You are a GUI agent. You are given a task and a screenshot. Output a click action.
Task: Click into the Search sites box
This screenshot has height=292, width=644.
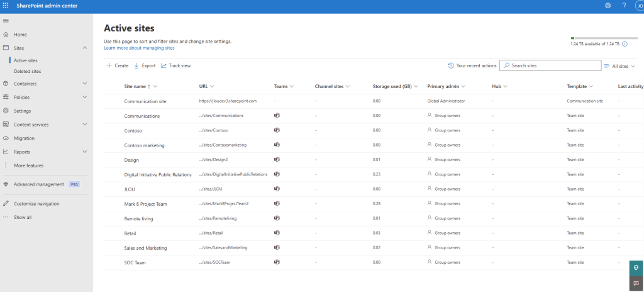[550, 65]
